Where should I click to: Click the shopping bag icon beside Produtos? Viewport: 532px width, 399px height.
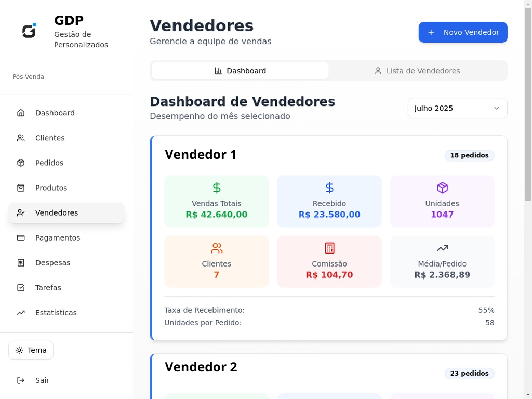(21, 188)
